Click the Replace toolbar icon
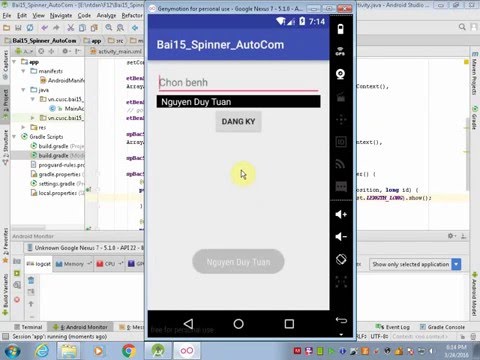480x360 pixels. tap(120, 28)
